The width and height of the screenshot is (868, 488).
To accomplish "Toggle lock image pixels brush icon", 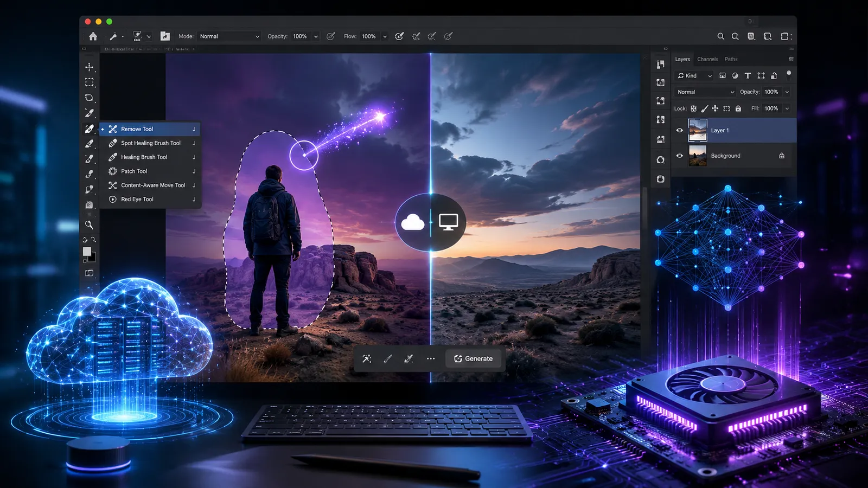I will pos(704,108).
